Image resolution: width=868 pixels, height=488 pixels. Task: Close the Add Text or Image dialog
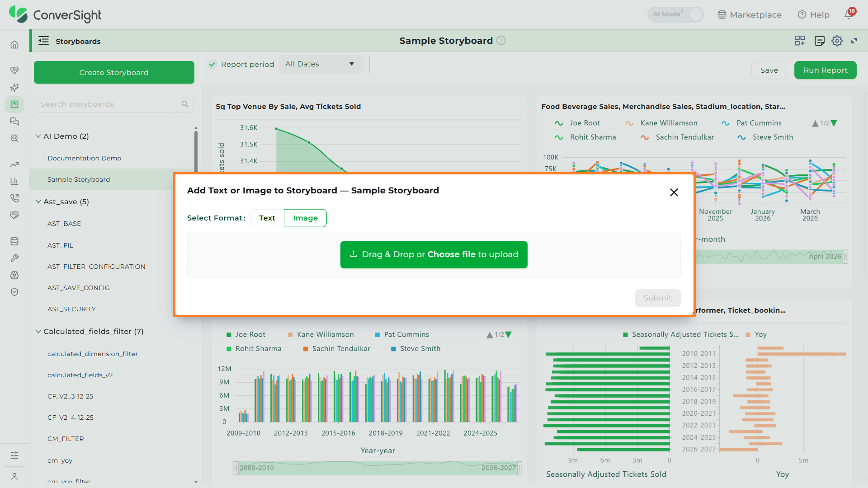point(674,192)
